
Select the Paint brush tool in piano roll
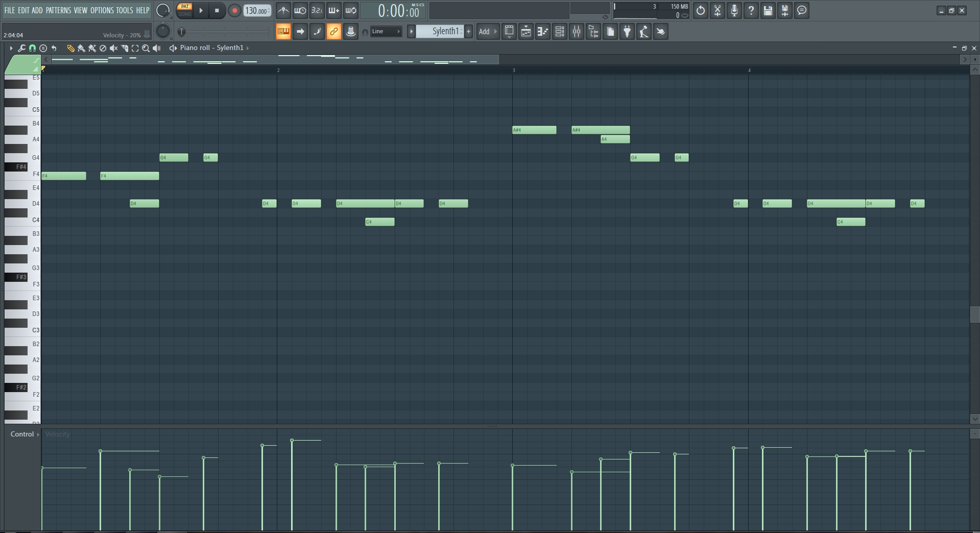tap(81, 48)
